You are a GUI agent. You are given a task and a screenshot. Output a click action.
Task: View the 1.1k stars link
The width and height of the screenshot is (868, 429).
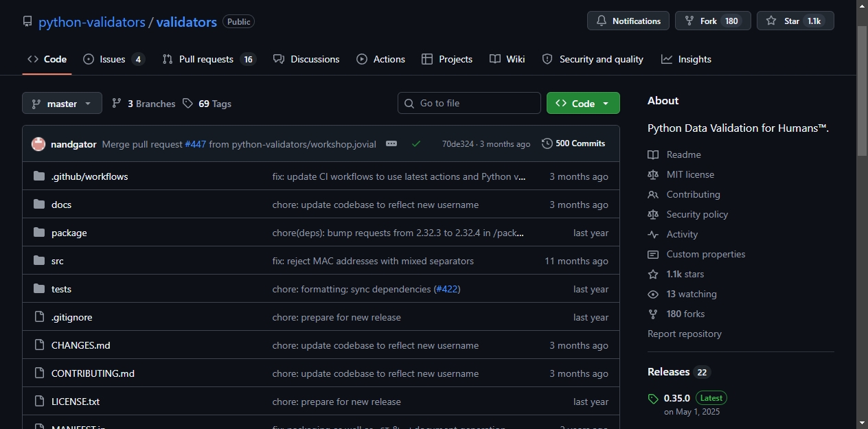click(x=676, y=274)
